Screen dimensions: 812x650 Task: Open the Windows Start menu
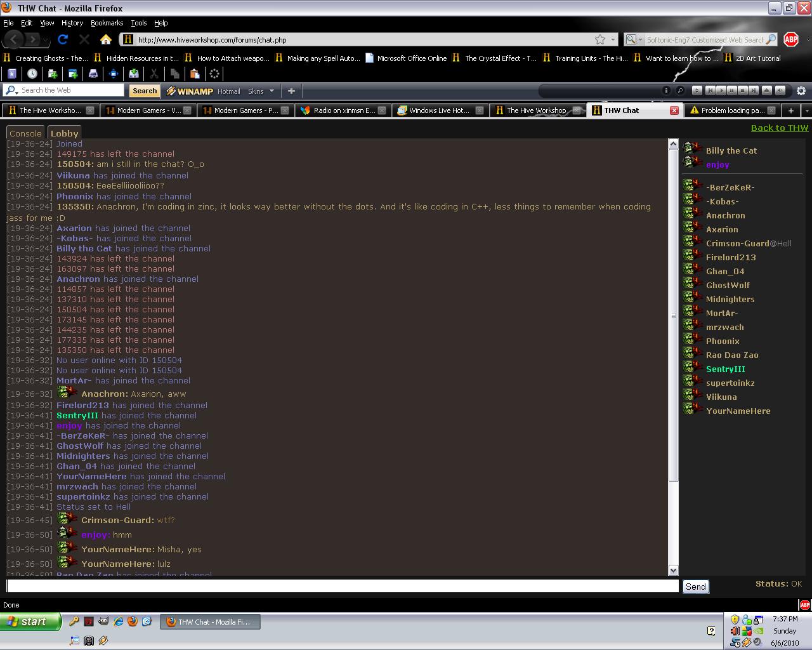pyautogui.click(x=30, y=621)
